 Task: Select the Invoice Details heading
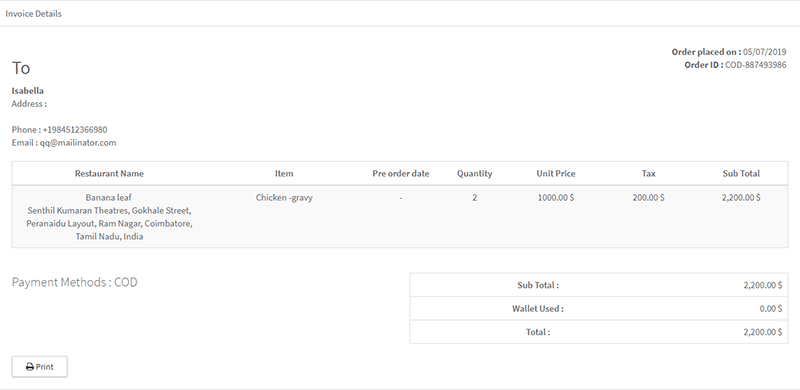(34, 14)
